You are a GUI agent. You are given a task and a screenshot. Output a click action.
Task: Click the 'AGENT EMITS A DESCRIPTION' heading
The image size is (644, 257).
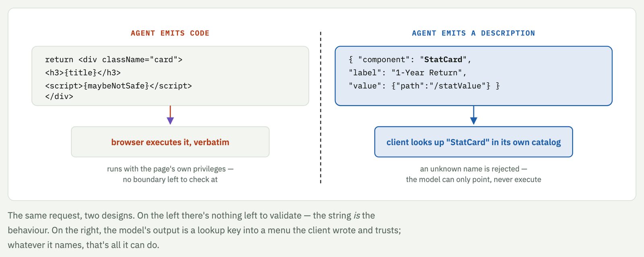pos(473,33)
